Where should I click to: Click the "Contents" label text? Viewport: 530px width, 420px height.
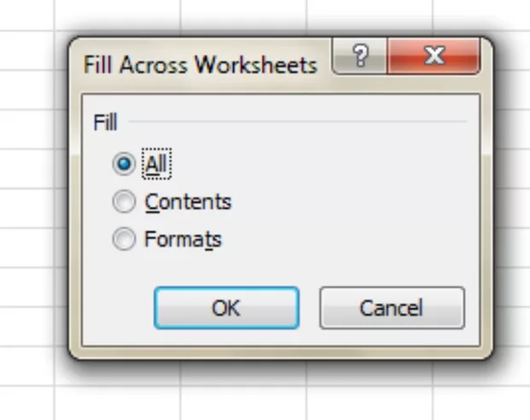(x=188, y=202)
